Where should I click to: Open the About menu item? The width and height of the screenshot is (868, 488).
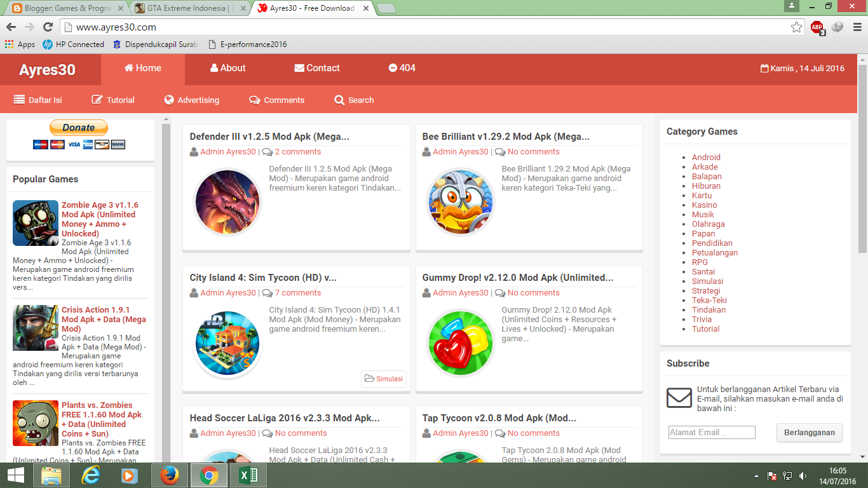(228, 68)
